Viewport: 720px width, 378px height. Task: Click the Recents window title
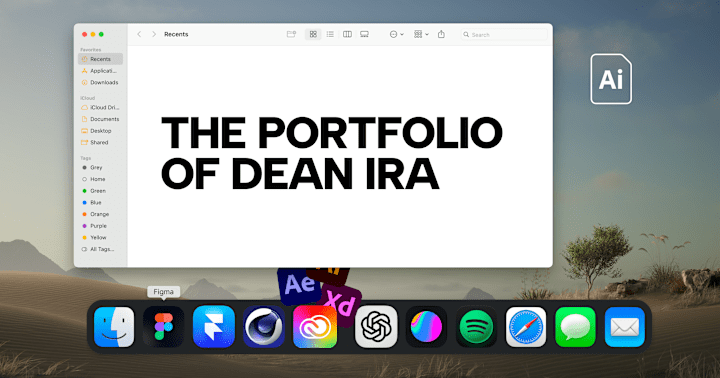pyautogui.click(x=176, y=34)
